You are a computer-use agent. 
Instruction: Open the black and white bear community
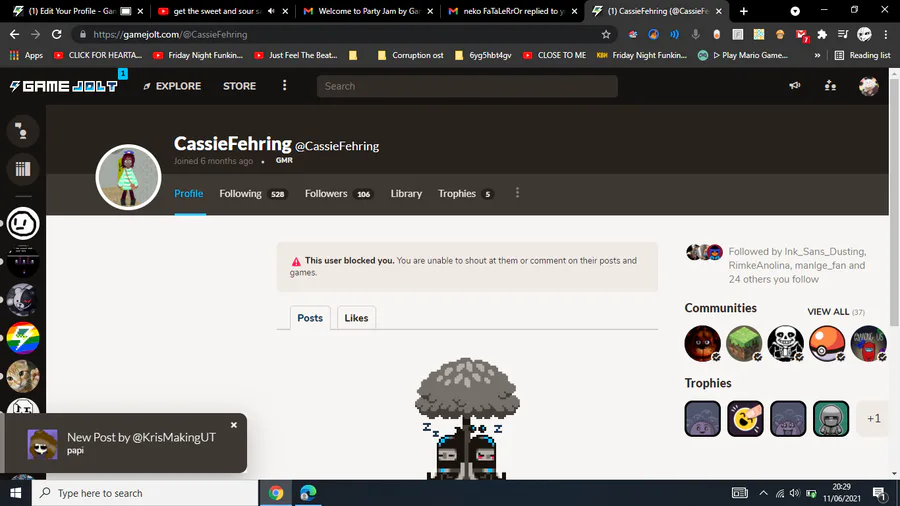coord(22,299)
